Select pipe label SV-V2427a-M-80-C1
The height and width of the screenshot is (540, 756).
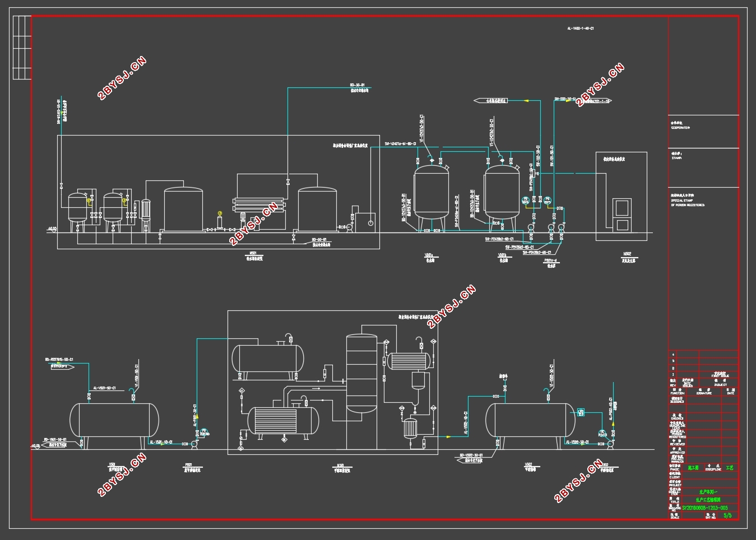[x=400, y=144]
